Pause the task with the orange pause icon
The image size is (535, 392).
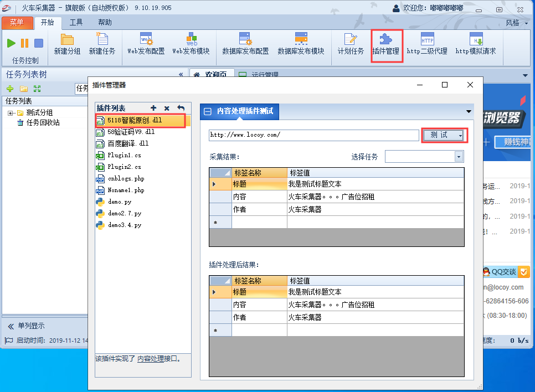pyautogui.click(x=24, y=43)
